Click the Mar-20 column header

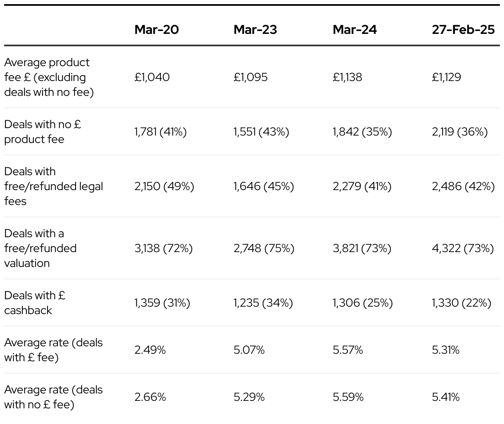point(157,29)
